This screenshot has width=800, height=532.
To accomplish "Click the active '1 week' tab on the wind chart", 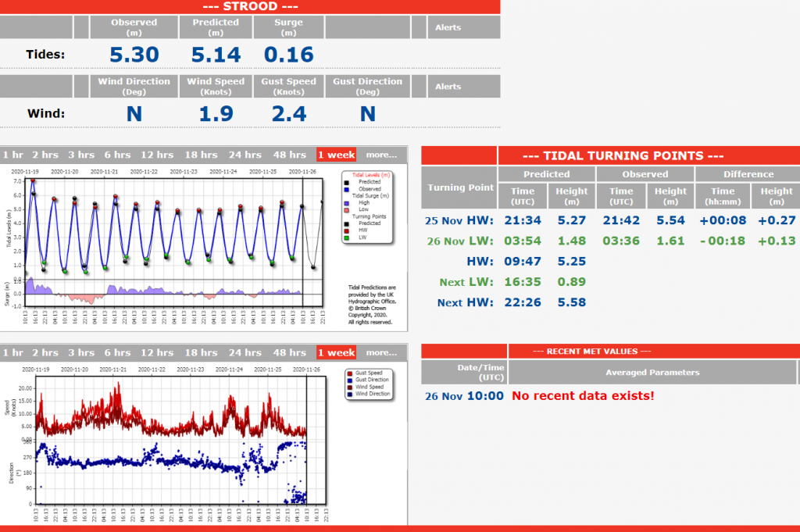I will tap(336, 352).
